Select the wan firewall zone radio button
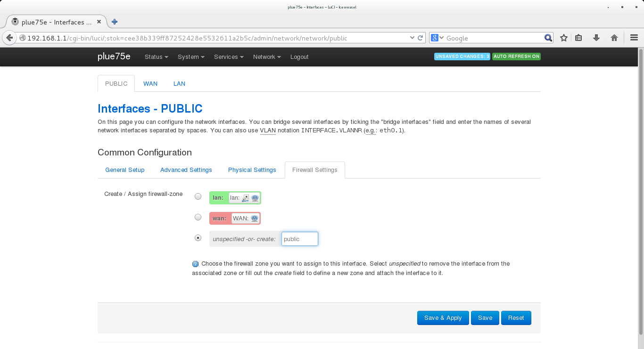Screen dimensions: 644x349 tap(198, 217)
